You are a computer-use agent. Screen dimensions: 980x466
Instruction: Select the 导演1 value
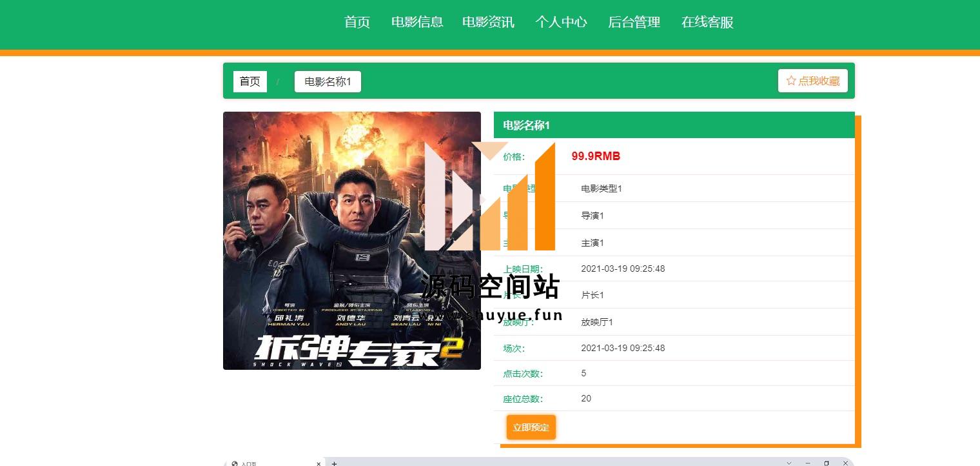pyautogui.click(x=593, y=216)
